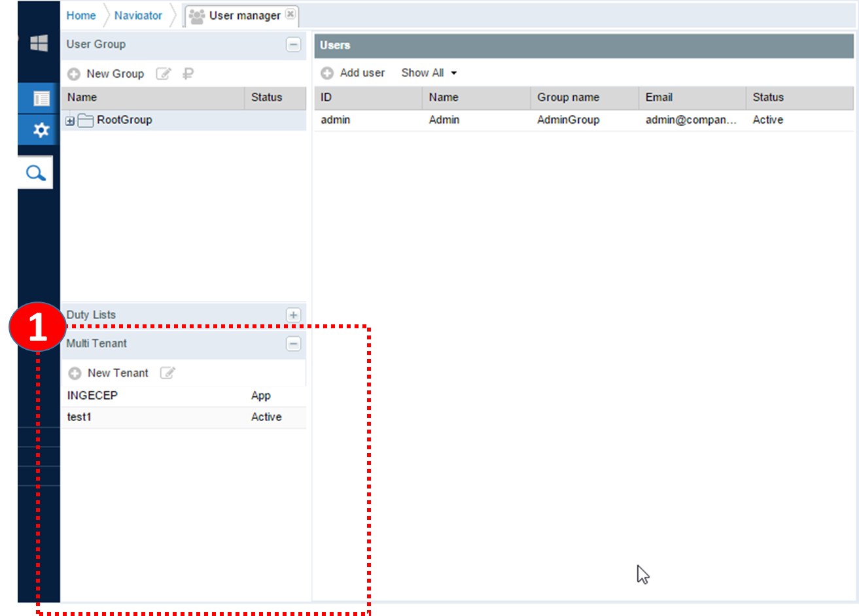Collapse the User Group panel
Image resolution: width=859 pixels, height=616 pixels.
click(x=293, y=44)
